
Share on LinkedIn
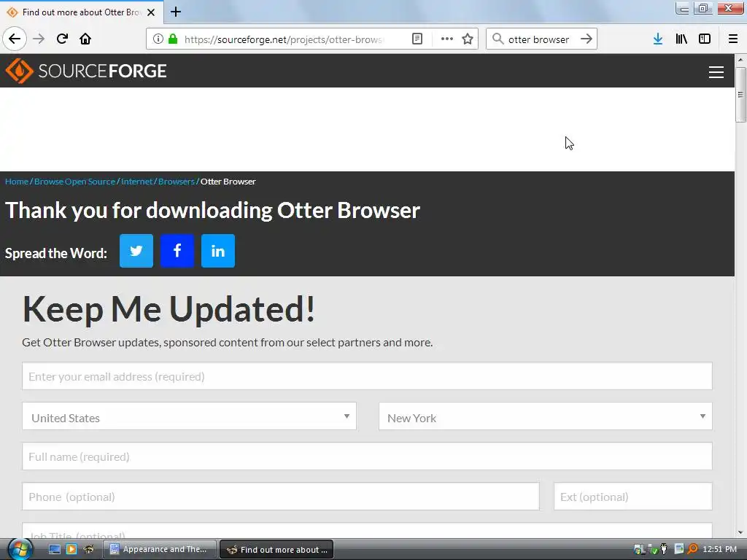218,251
